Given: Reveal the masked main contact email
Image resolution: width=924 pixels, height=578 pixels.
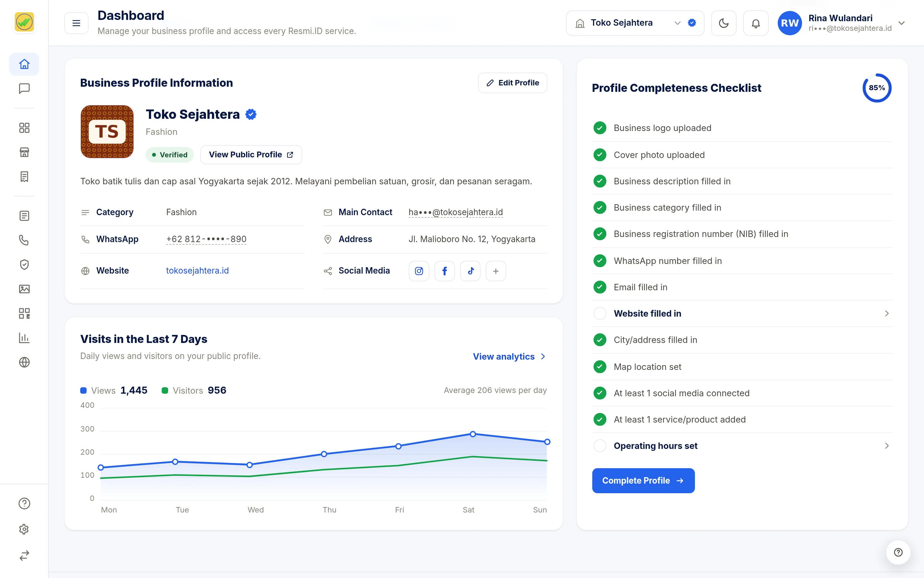Looking at the screenshot, I should [456, 212].
